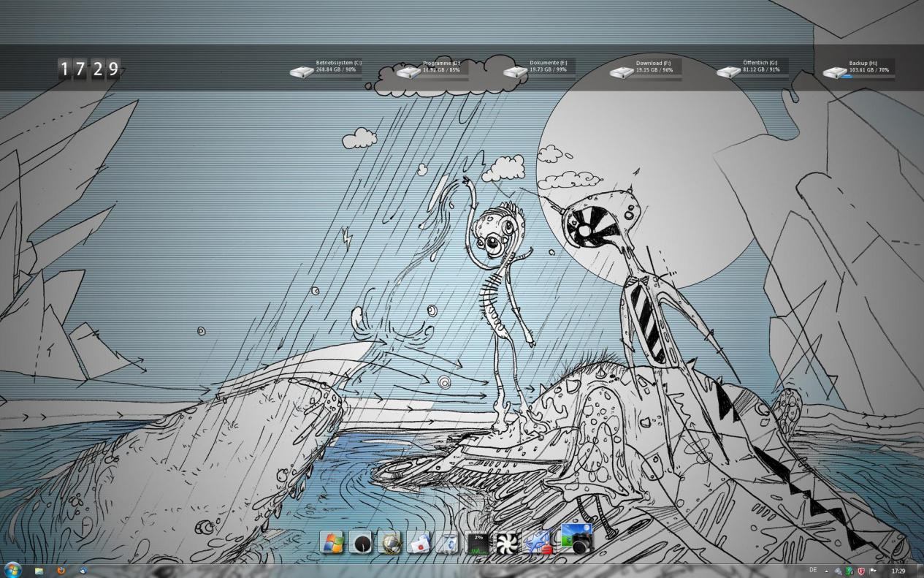
Task: Open Windows Explorer from the taskbar
Action: (39, 571)
